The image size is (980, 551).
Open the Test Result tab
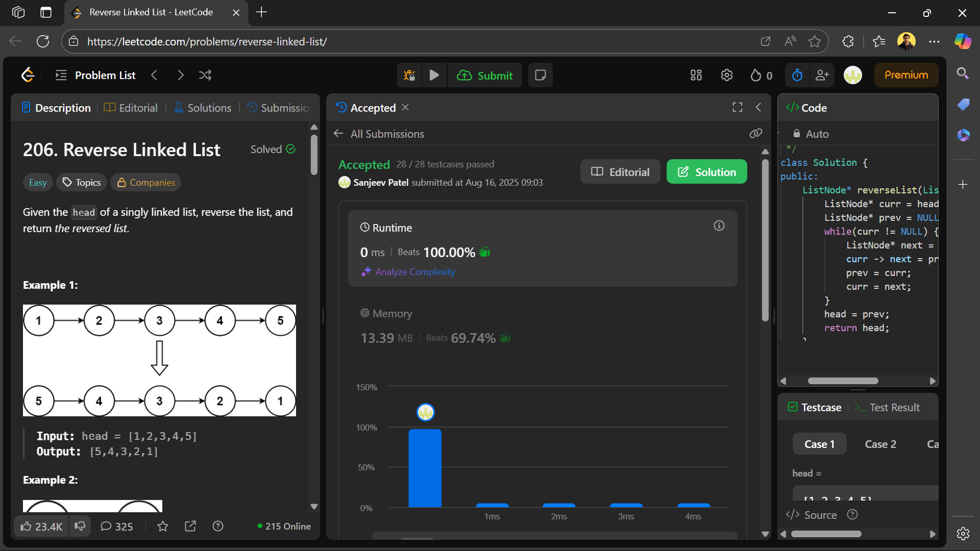tap(888, 407)
